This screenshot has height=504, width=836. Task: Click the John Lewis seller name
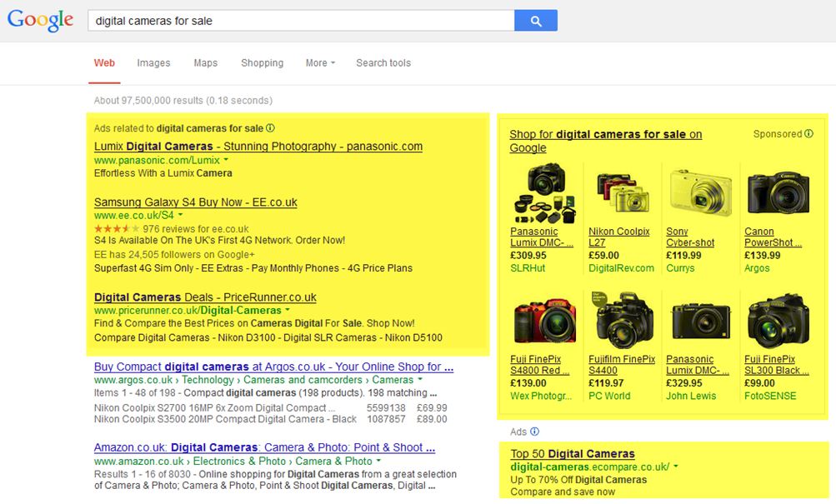pos(691,396)
